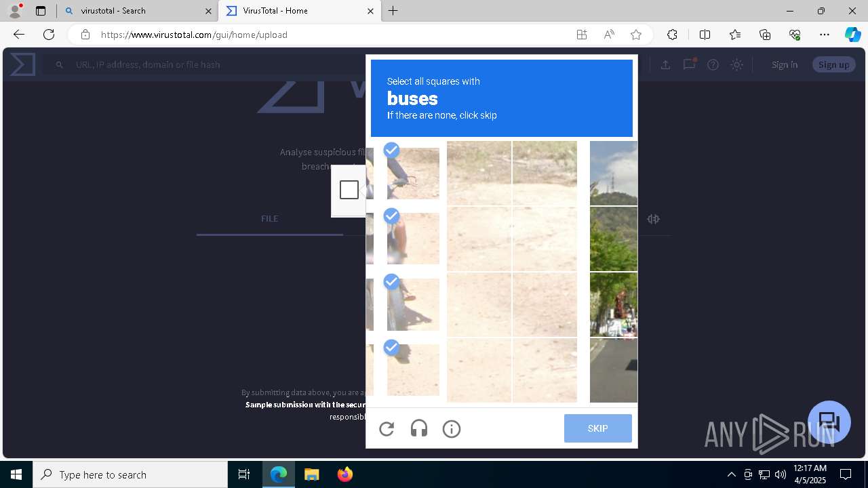868x488 pixels.
Task: Activate Read aloud icon
Action: (x=609, y=35)
